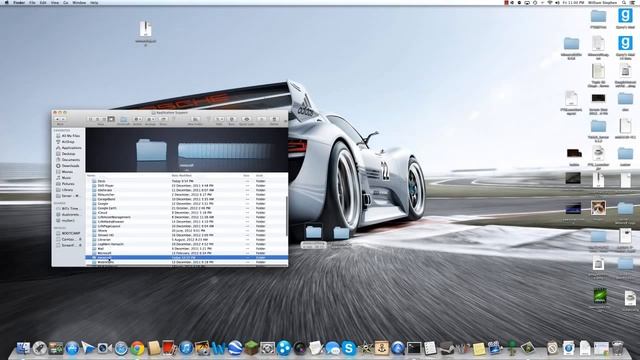This screenshot has width=640, height=360.
Task: Open the Trash in the Dock
Action: (x=618, y=348)
